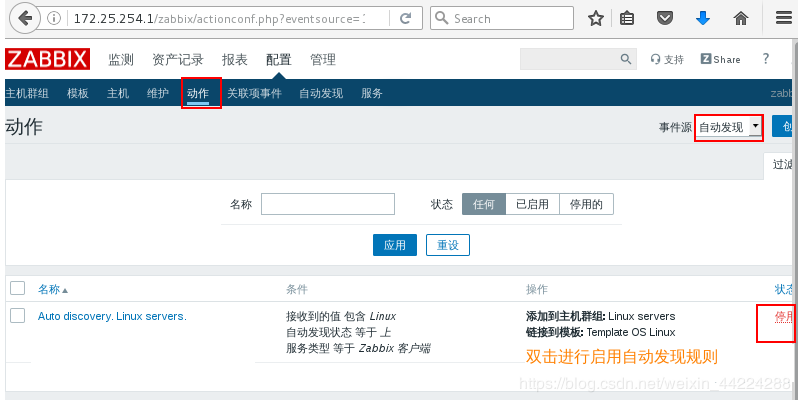This screenshot has height=400, width=798.
Task: Select 已启用 status filter
Action: click(x=532, y=204)
